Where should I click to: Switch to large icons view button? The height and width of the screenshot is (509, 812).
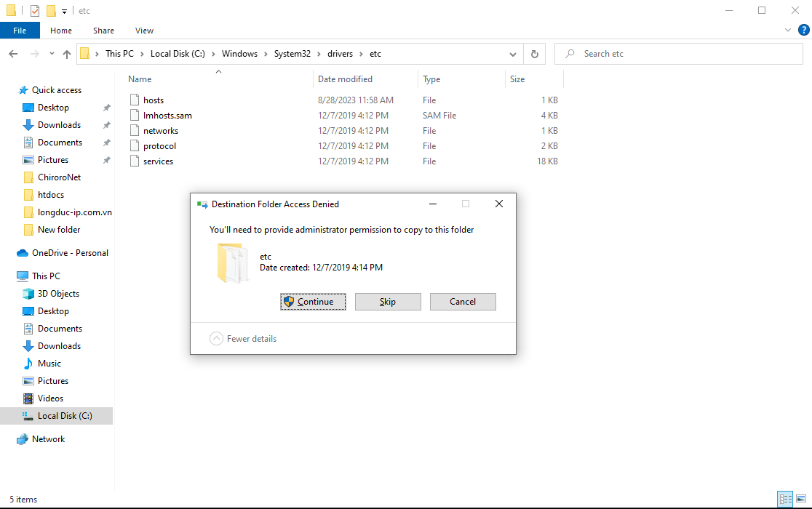click(801, 499)
